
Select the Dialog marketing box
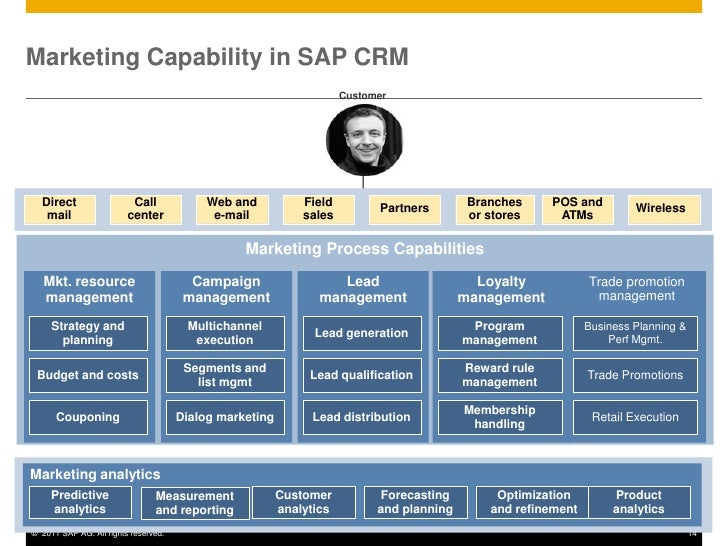click(x=225, y=417)
